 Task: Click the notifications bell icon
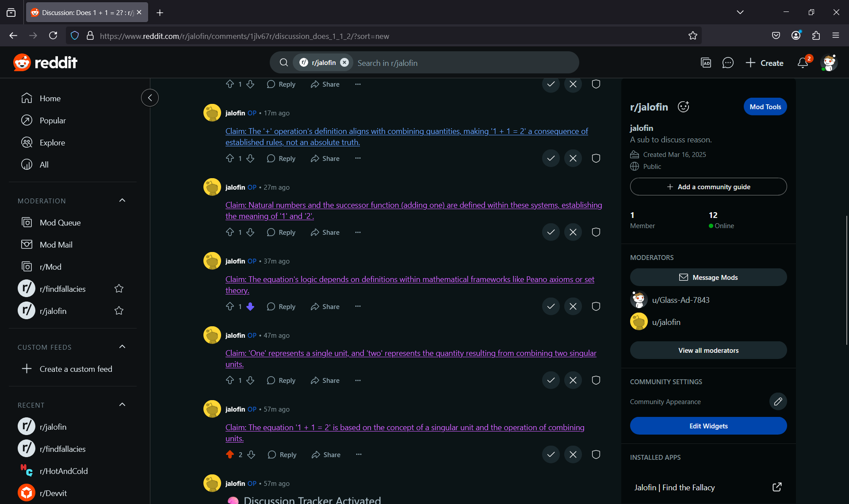pyautogui.click(x=803, y=63)
